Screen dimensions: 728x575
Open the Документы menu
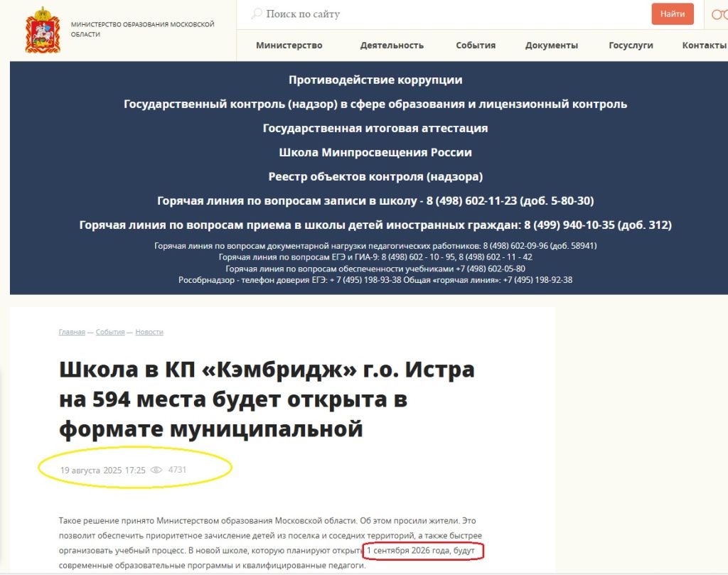click(x=552, y=44)
